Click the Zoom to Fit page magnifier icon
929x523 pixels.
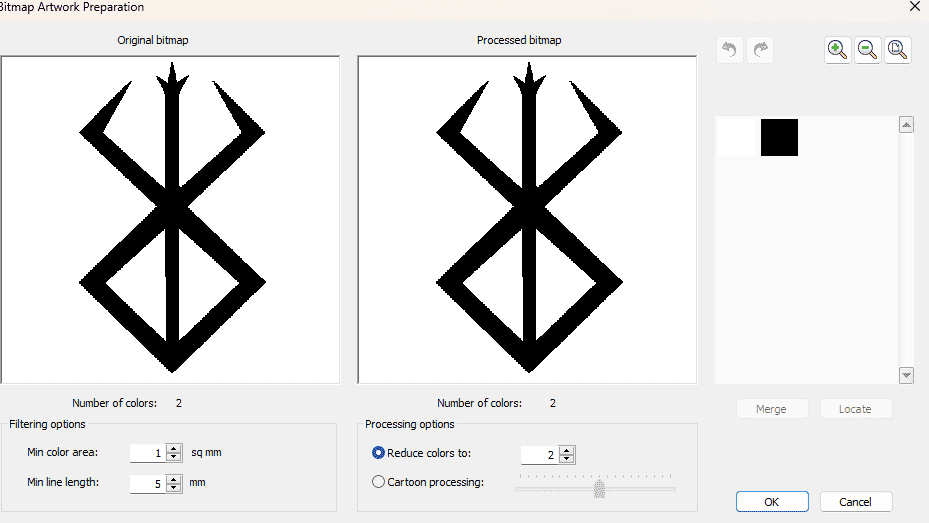coord(898,50)
